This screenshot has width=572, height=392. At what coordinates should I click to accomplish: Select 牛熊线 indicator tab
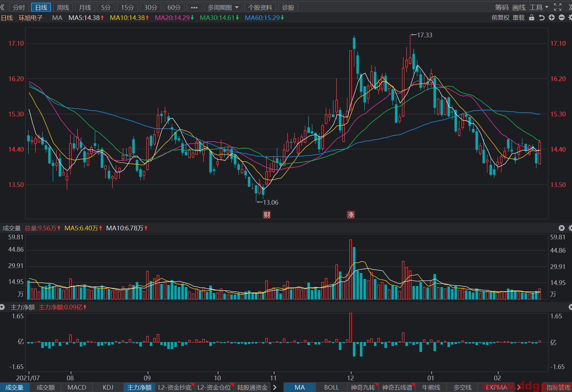[x=431, y=387]
